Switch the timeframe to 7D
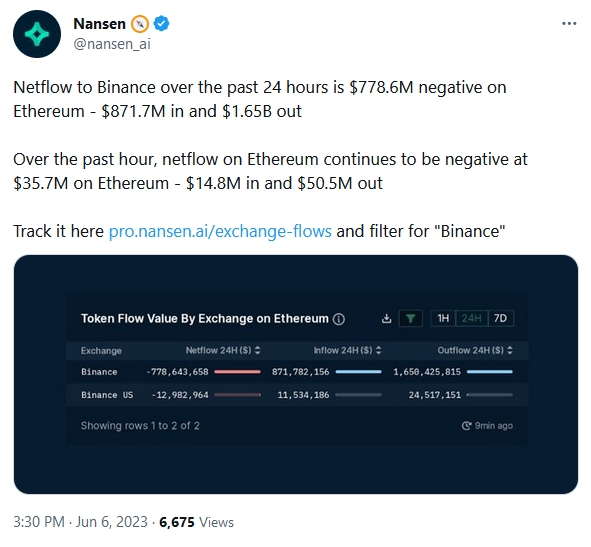Image resolution: width=591 pixels, height=547 pixels. tap(501, 319)
